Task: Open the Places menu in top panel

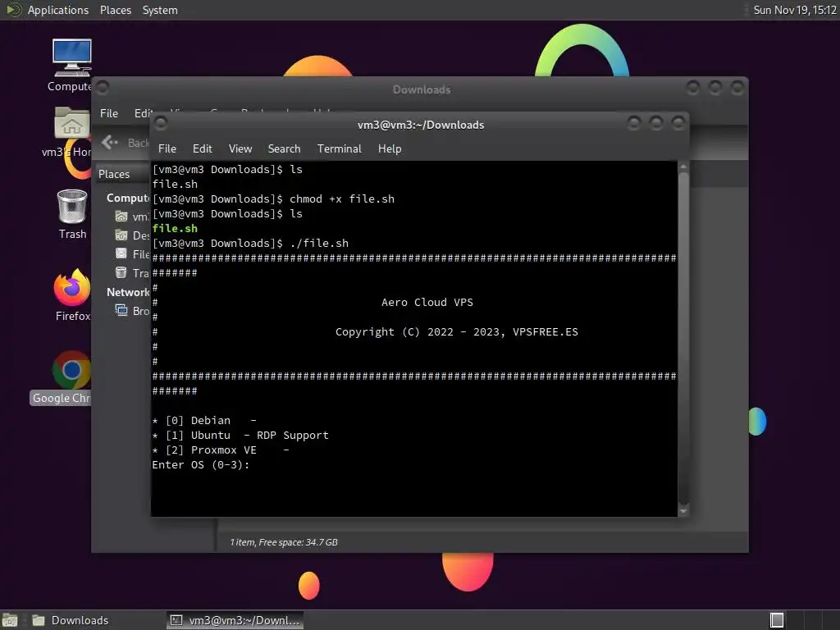Action: pos(115,10)
